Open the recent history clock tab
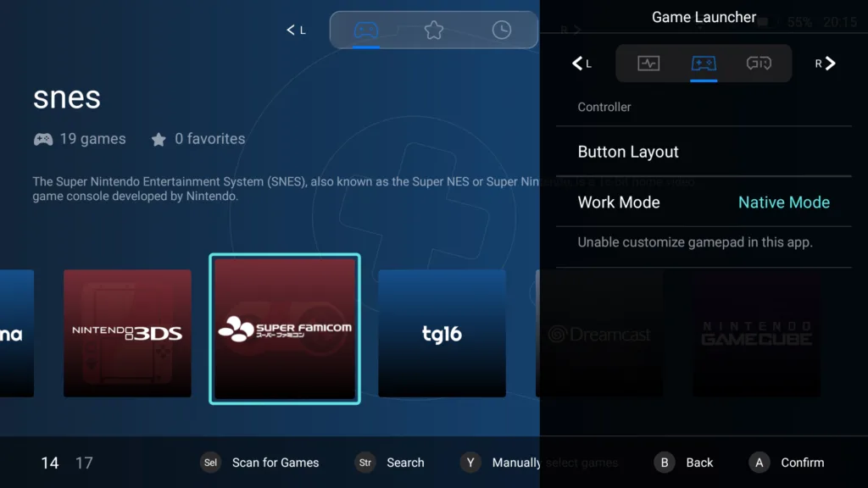Image resolution: width=868 pixels, height=488 pixels. [x=500, y=29]
